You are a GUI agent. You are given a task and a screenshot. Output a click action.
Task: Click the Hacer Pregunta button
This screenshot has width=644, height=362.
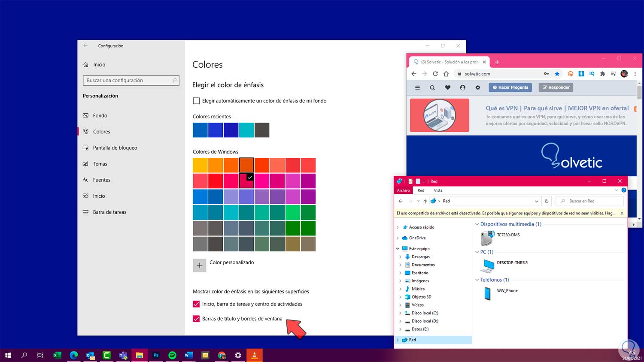tap(510, 87)
